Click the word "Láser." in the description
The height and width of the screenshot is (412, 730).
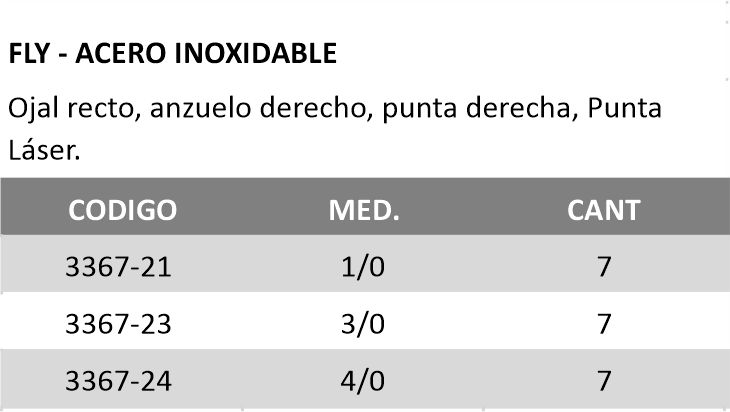pyautogui.click(x=42, y=150)
